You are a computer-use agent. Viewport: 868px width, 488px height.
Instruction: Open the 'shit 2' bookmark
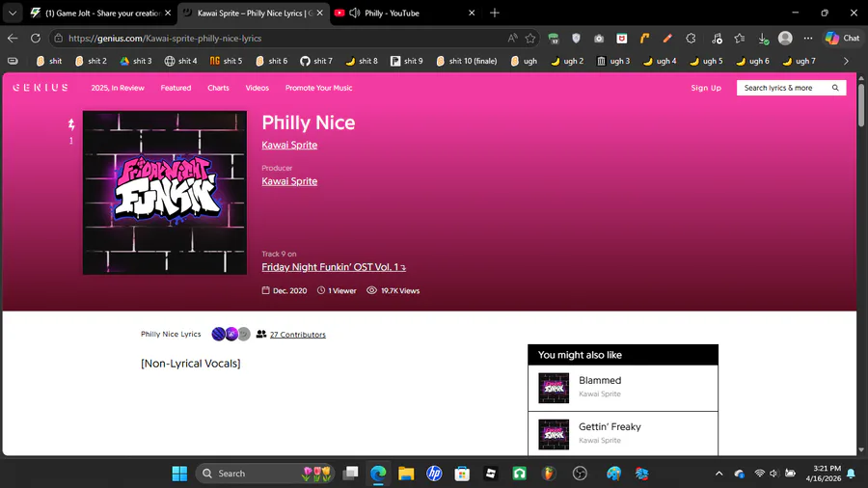91,61
